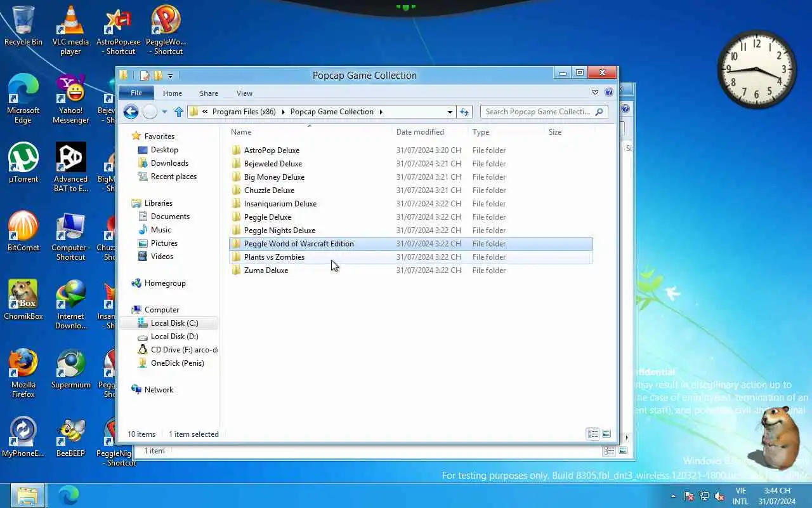Launch Supermium browser icon

pos(70,368)
